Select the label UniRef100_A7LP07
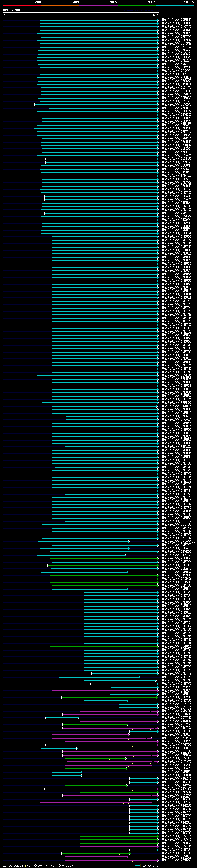Screen dimensions: 197x868 click(177, 128)
